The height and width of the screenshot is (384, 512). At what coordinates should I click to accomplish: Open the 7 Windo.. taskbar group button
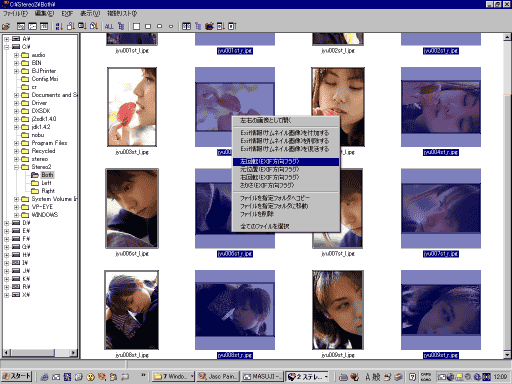pos(173,377)
